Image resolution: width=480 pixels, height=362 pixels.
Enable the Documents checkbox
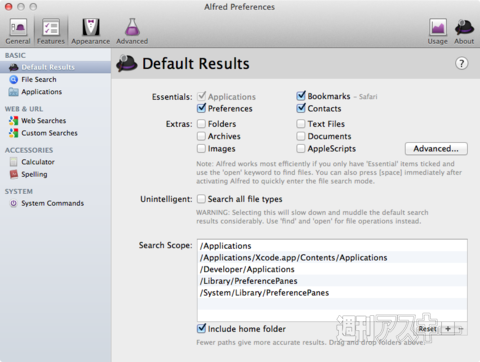point(301,136)
